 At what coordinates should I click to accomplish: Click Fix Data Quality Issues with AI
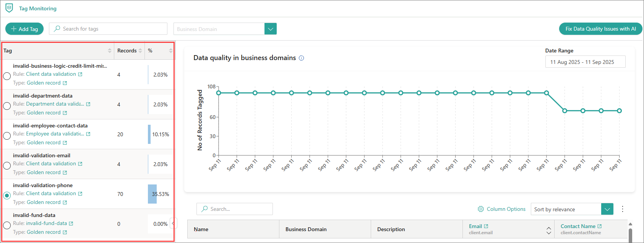tap(600, 29)
